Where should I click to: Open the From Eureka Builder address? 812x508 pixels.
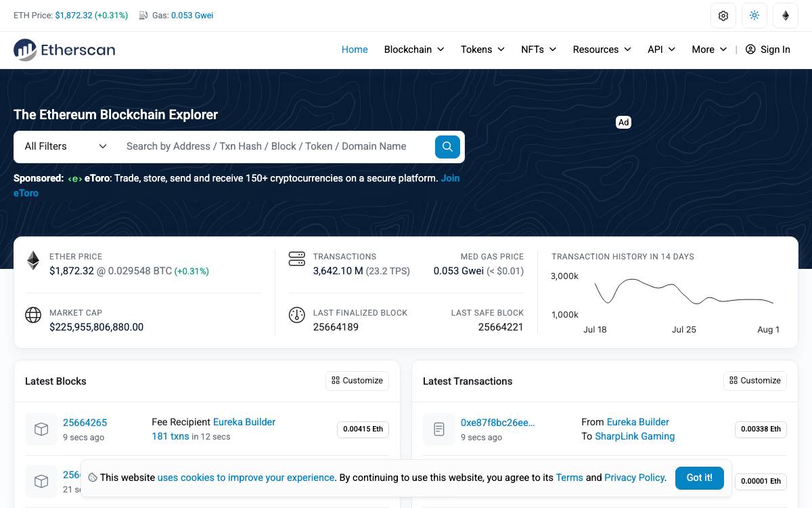point(638,422)
